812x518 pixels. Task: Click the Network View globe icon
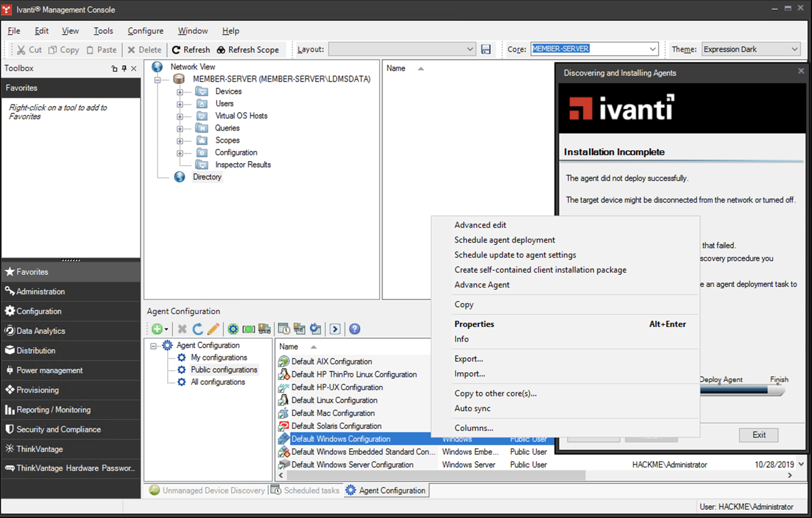(158, 67)
